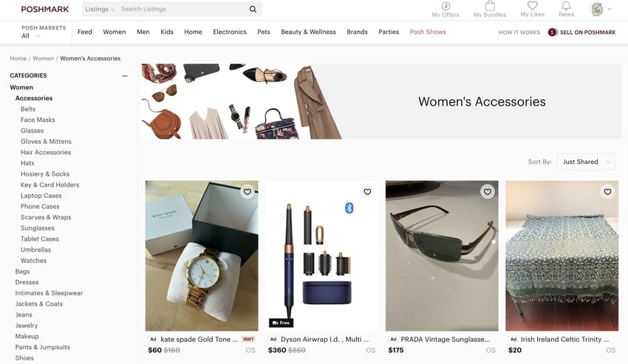
Task: Like the PRADA Vintage Sunglasses listing
Action: click(488, 192)
